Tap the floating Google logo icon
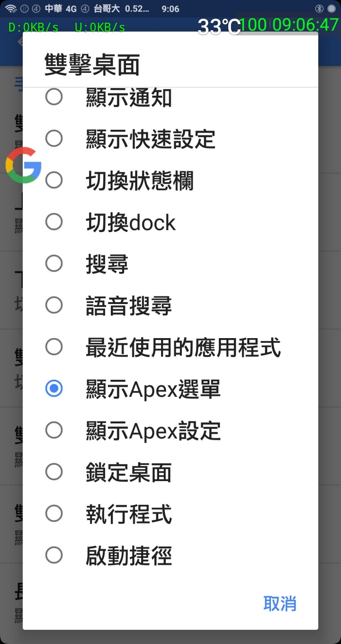The height and width of the screenshot is (644, 341). [x=23, y=165]
